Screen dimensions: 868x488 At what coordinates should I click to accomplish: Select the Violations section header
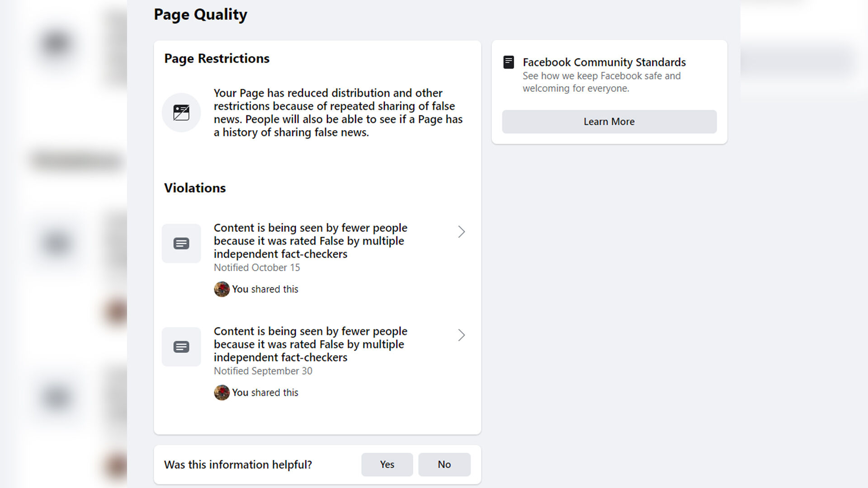coord(194,188)
